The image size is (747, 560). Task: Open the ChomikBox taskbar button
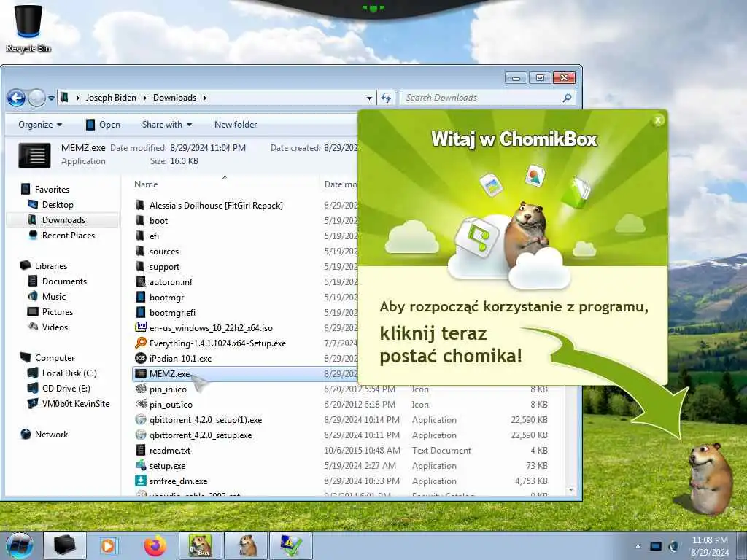tap(200, 545)
